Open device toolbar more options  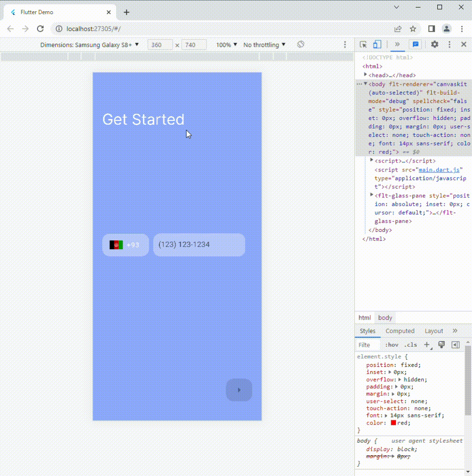pyautogui.click(x=345, y=45)
